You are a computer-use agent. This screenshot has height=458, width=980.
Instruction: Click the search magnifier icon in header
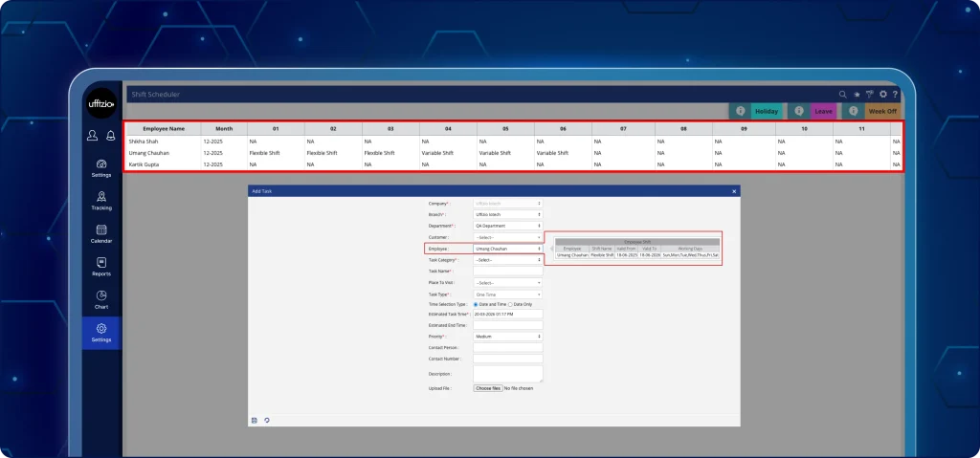coord(842,95)
